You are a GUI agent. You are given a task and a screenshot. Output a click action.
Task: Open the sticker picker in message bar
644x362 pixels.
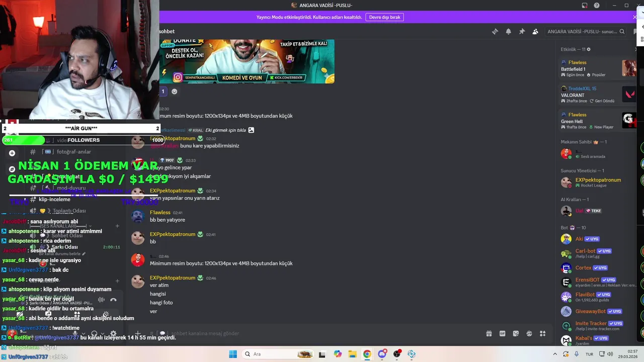(x=516, y=333)
